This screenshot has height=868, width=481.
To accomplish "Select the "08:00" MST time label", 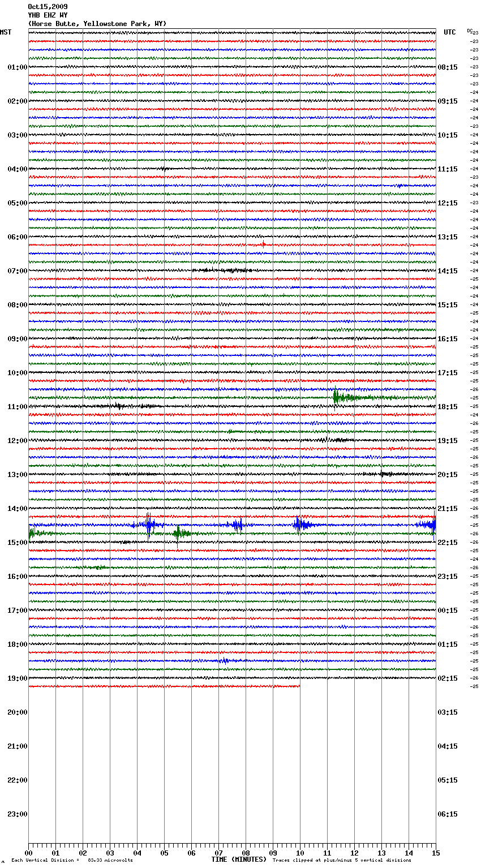I will point(18,305).
